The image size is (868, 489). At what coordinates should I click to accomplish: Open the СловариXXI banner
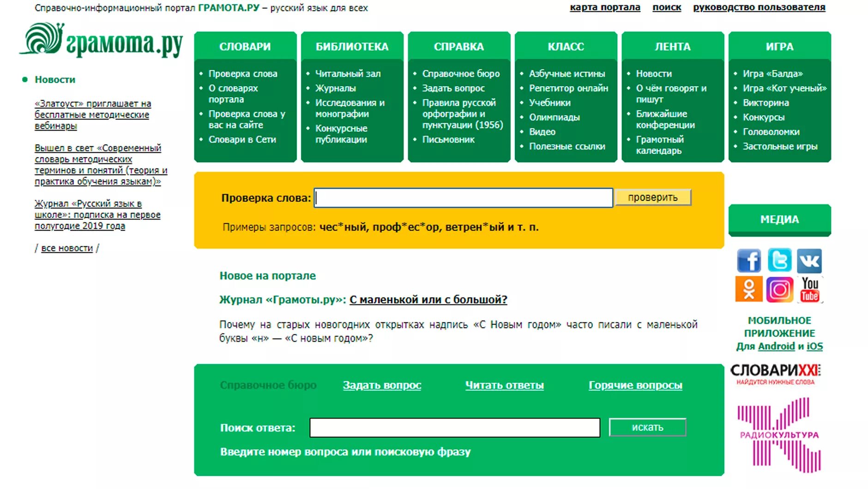tap(776, 374)
